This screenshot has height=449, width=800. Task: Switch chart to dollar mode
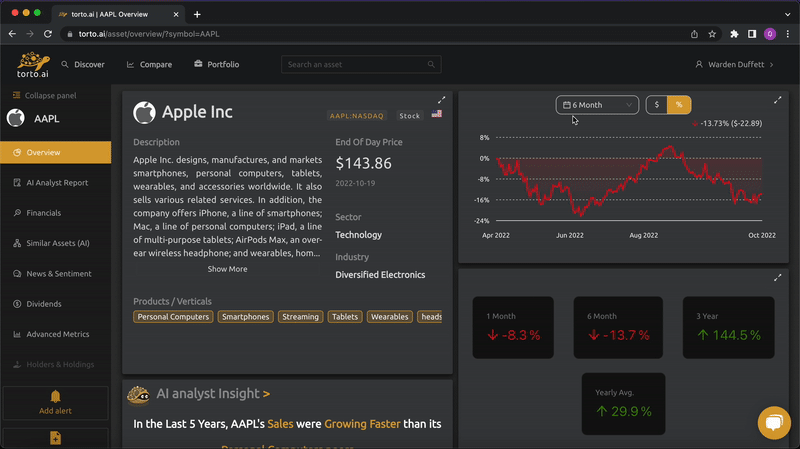click(657, 105)
